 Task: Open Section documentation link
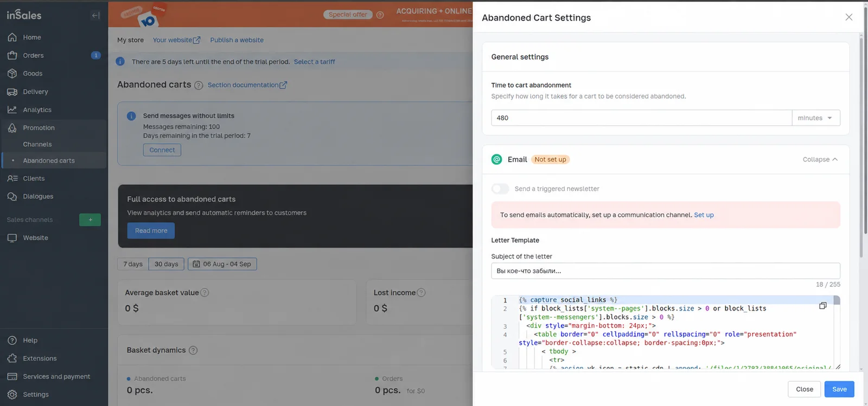[x=247, y=85]
